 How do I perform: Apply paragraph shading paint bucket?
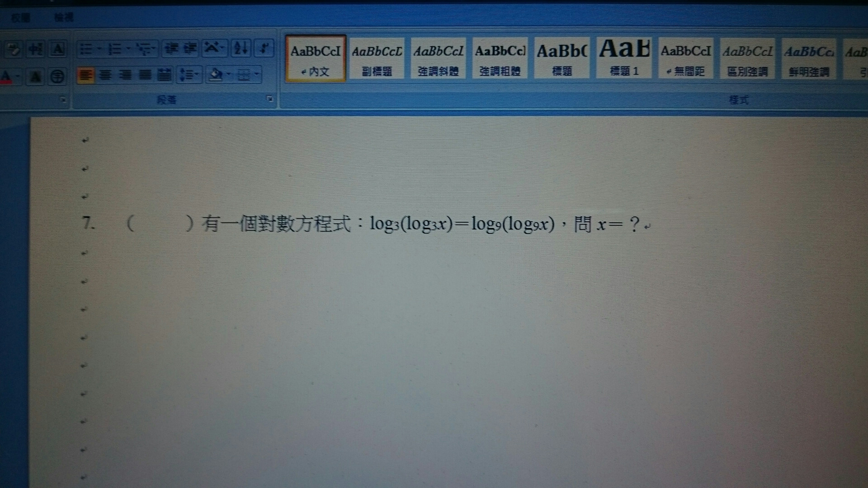coord(216,74)
